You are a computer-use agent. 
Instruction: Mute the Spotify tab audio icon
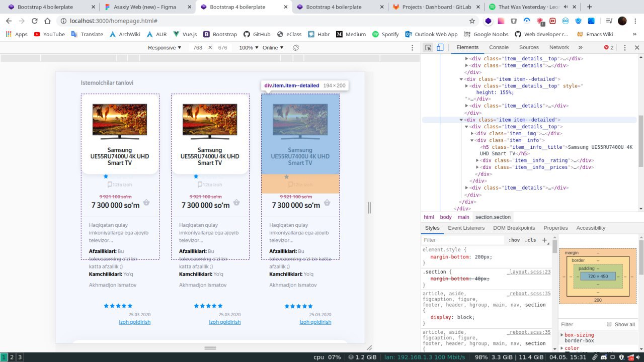pos(566,7)
